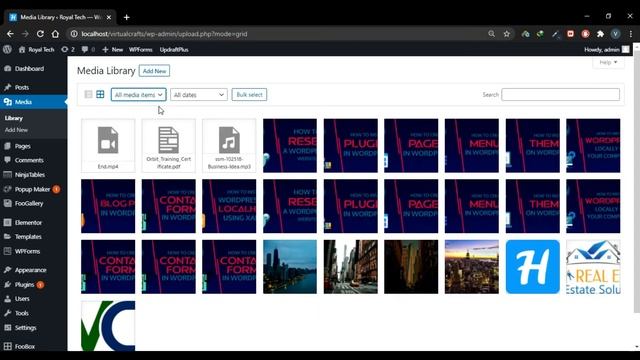
Task: Open UpdraftPlus in the admin bar
Action: click(174, 49)
